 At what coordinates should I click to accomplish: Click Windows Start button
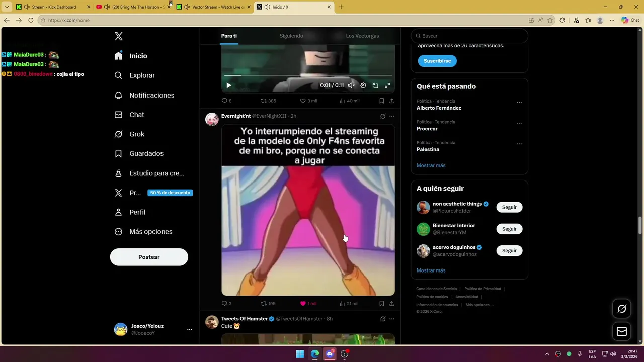[x=300, y=354]
